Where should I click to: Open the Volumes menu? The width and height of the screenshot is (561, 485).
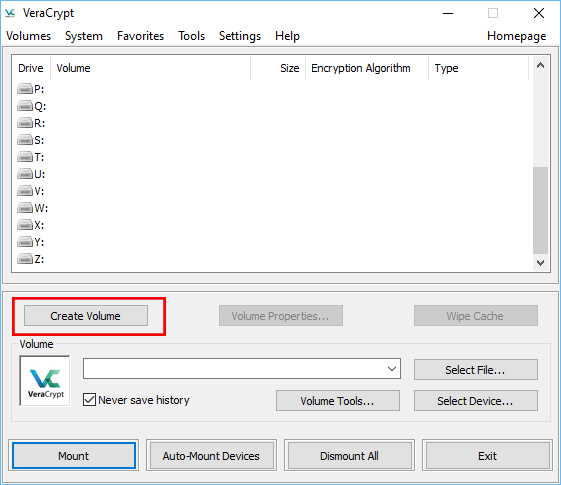29,36
